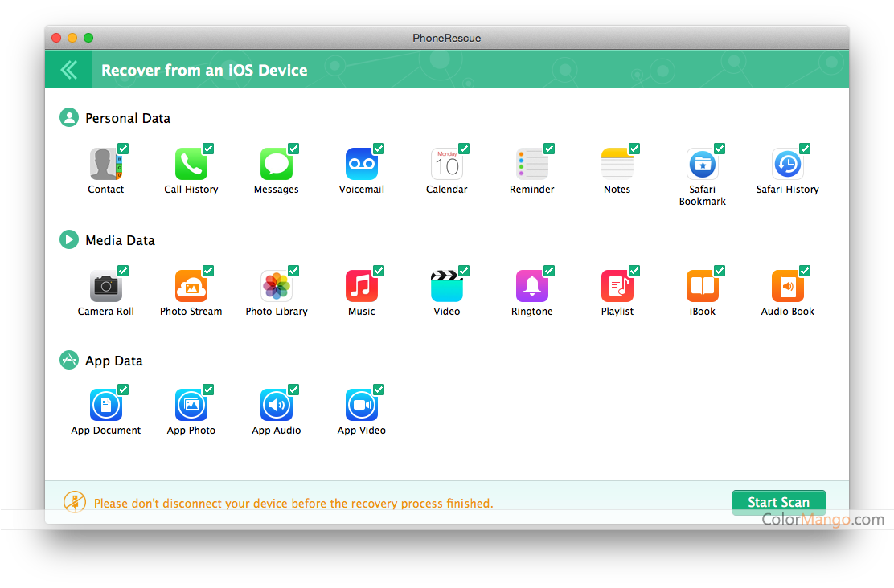Uncheck the App Video selection checkbox
The width and height of the screenshot is (894, 588).
tap(379, 389)
